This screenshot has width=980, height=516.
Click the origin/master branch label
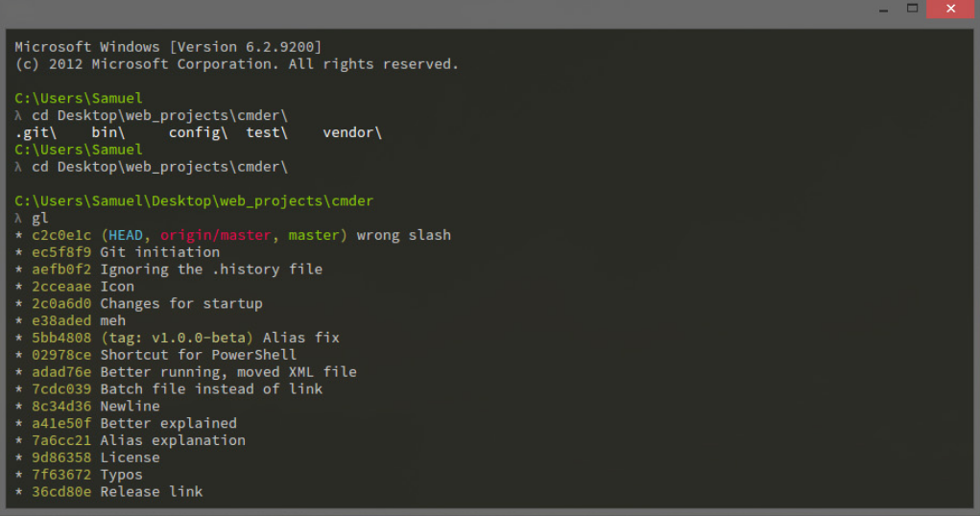click(216, 235)
